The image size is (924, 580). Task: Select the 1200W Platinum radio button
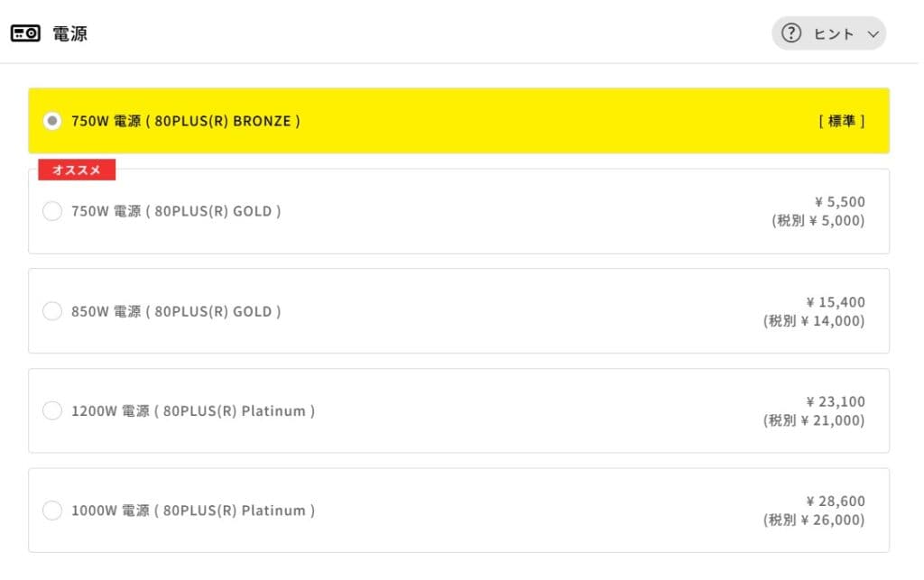tap(52, 410)
